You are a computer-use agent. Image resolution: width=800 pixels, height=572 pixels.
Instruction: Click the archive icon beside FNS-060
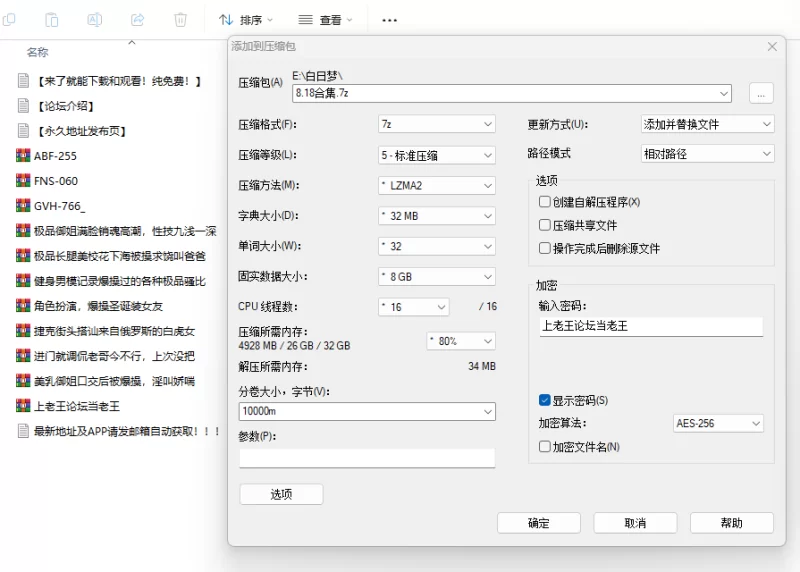23,181
